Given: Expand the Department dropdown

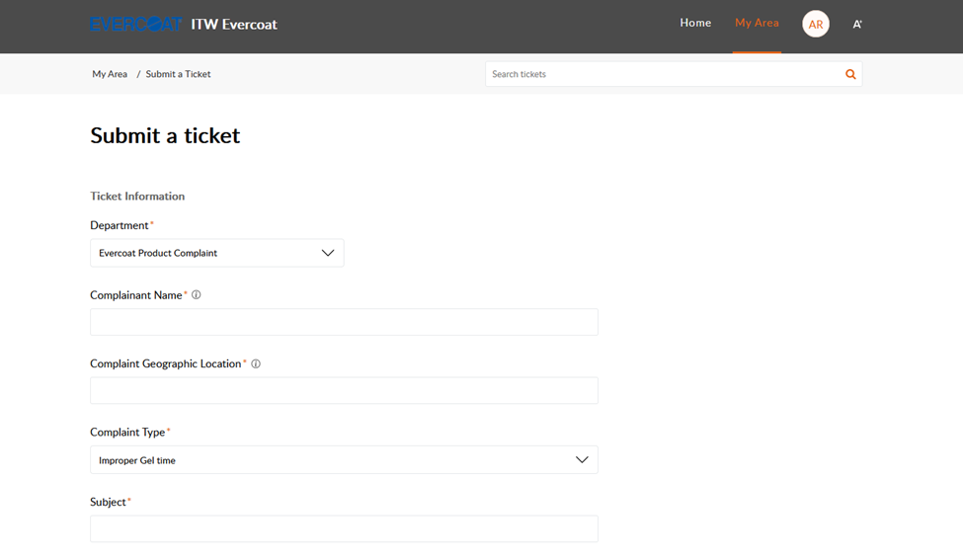Looking at the screenshot, I should 216,253.
